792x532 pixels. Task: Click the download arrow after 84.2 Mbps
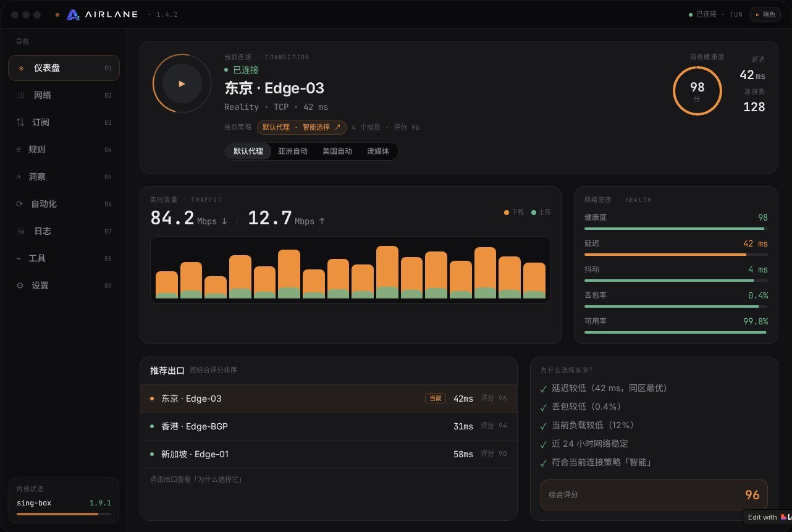pos(224,221)
